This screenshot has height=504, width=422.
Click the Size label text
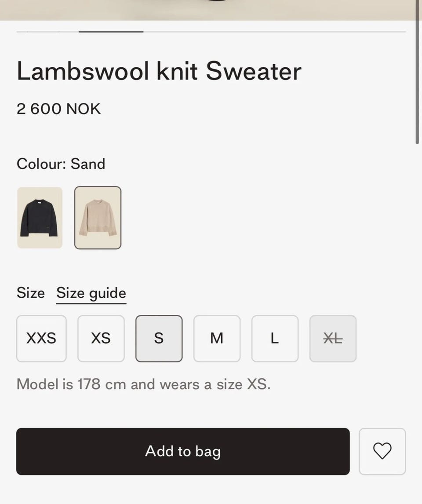[x=31, y=293]
